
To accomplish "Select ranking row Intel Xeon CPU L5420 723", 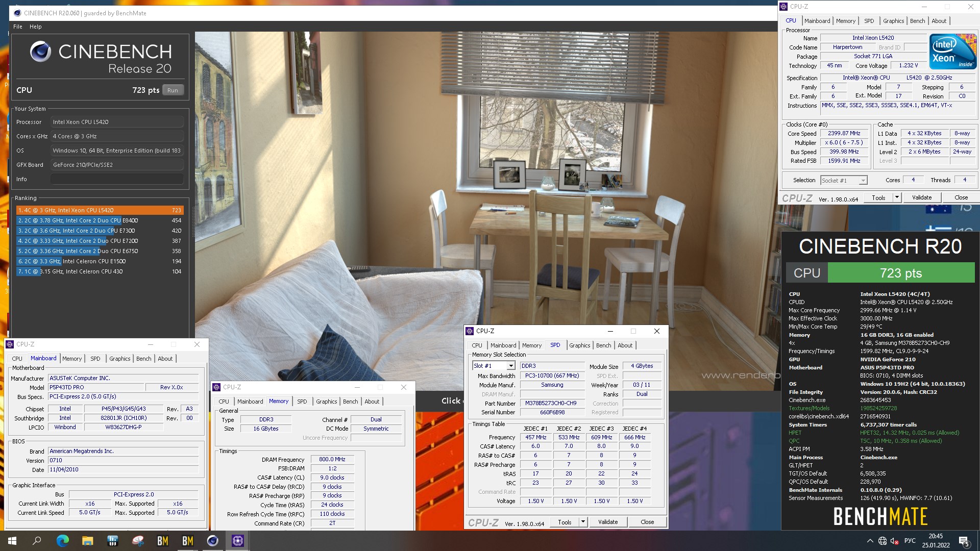I will pos(100,210).
